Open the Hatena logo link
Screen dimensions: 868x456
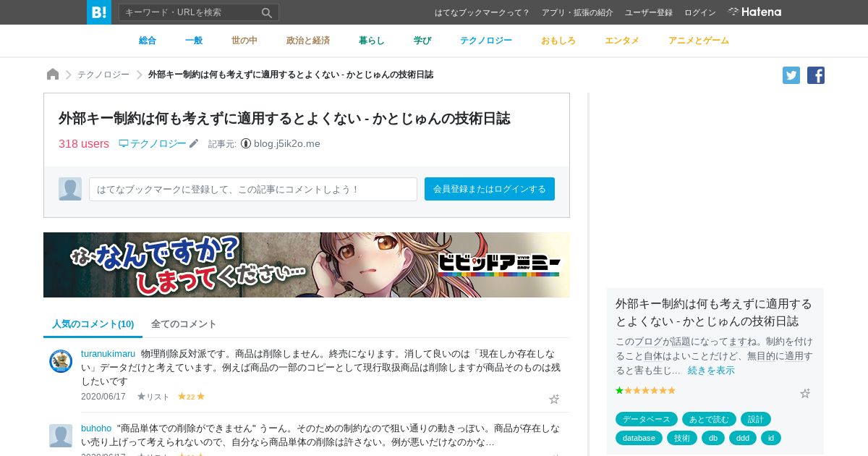click(754, 12)
